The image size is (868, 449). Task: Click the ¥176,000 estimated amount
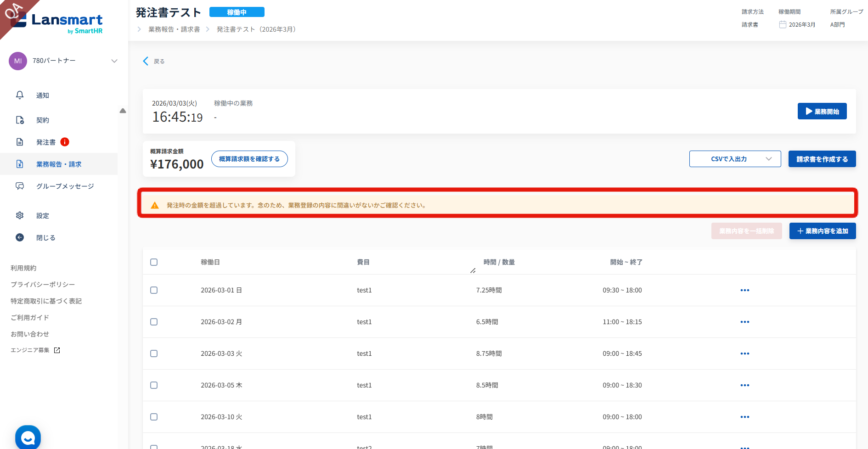[x=177, y=164]
